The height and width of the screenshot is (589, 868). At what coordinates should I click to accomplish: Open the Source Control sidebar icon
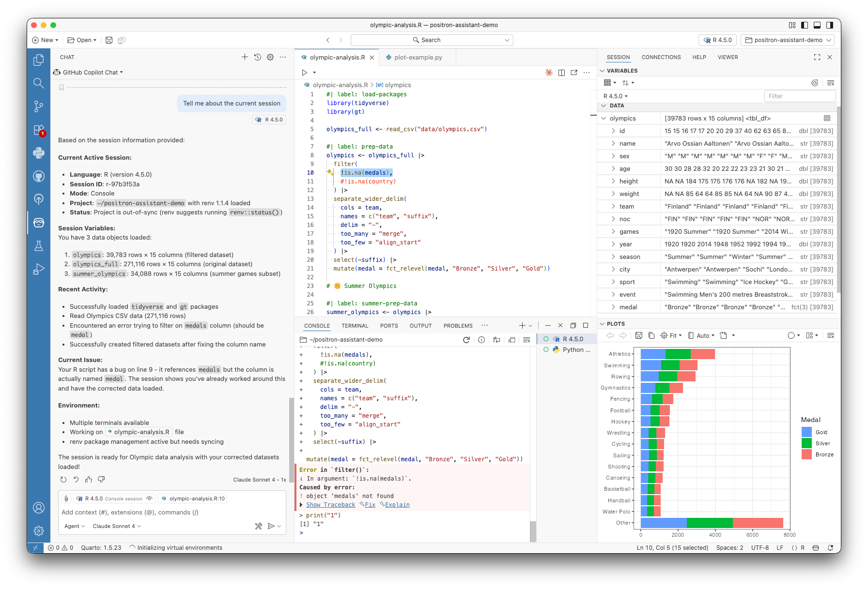tap(39, 106)
